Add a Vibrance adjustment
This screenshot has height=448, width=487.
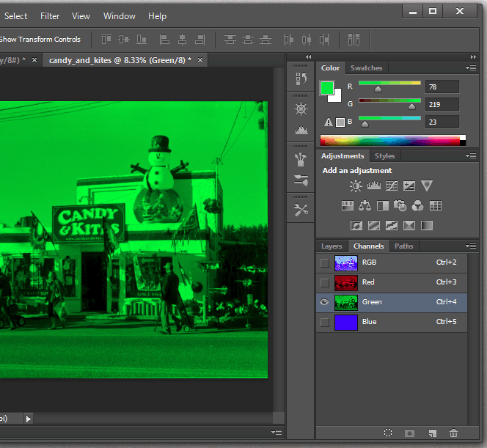(x=427, y=186)
